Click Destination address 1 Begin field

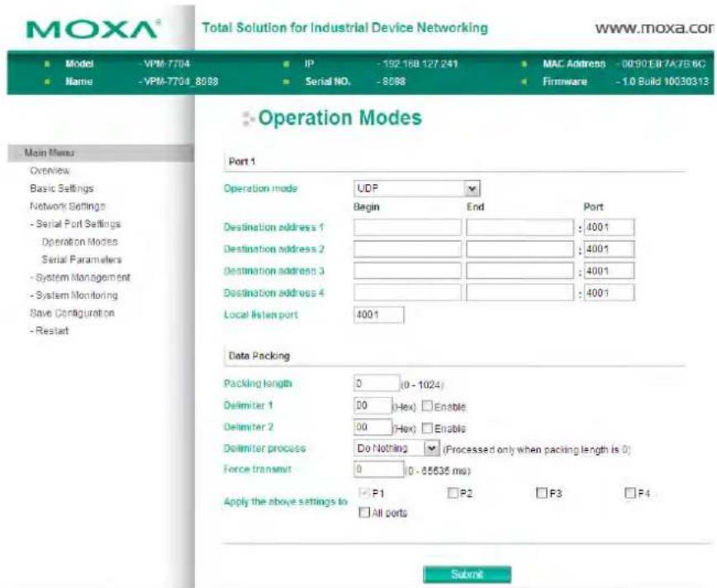point(407,227)
